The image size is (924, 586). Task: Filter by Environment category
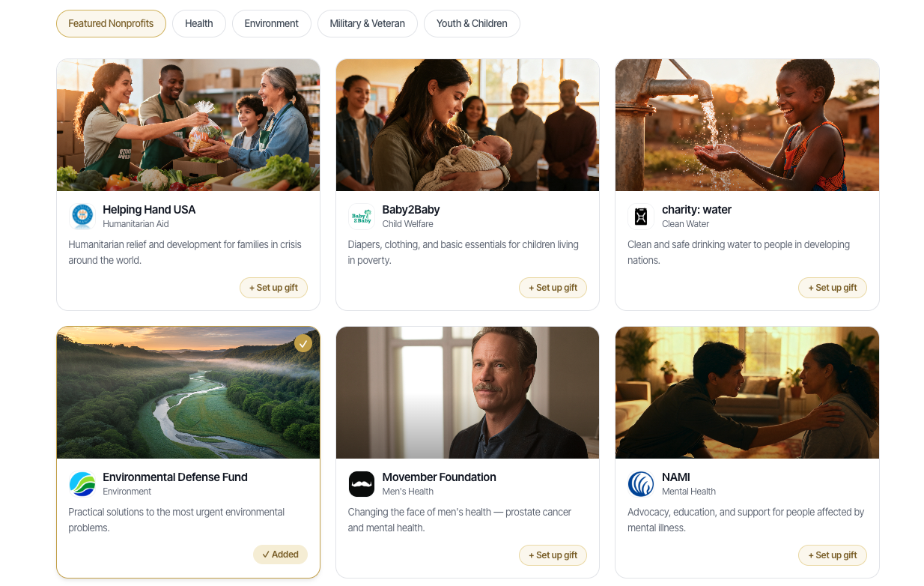[x=271, y=23]
